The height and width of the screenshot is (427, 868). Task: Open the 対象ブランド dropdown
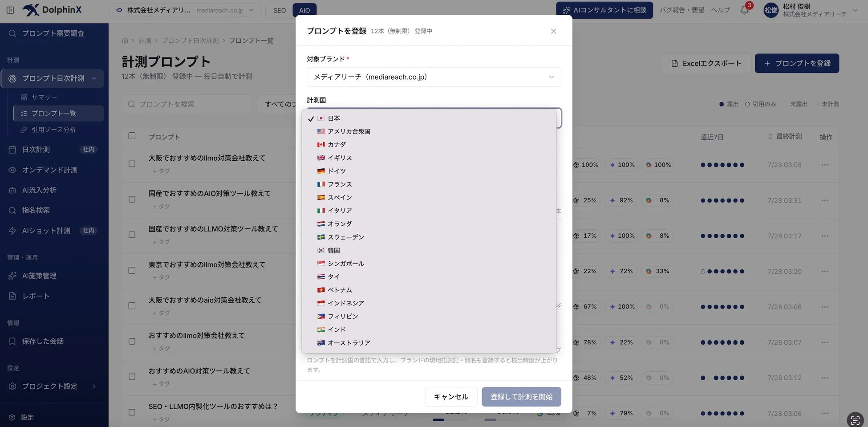pyautogui.click(x=434, y=77)
